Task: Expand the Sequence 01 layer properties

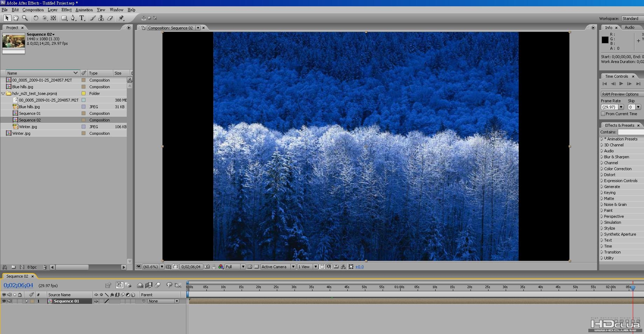Action: pyautogui.click(x=27, y=301)
